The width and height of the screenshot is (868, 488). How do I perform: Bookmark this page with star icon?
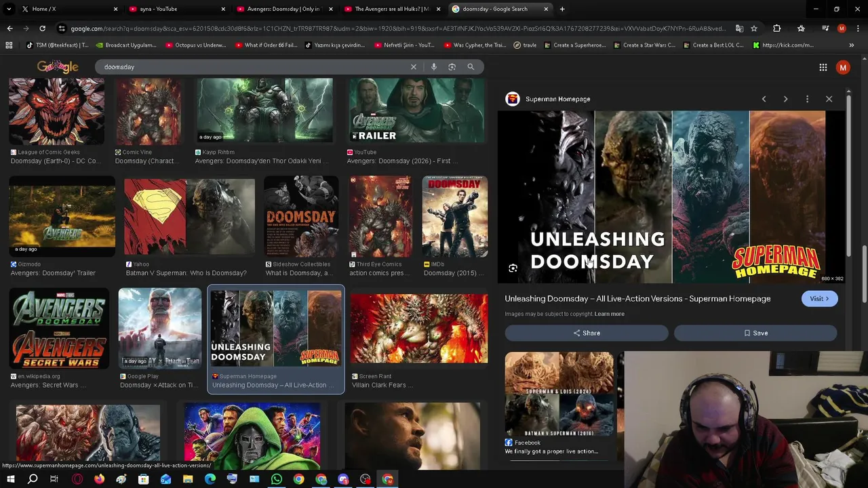(753, 28)
